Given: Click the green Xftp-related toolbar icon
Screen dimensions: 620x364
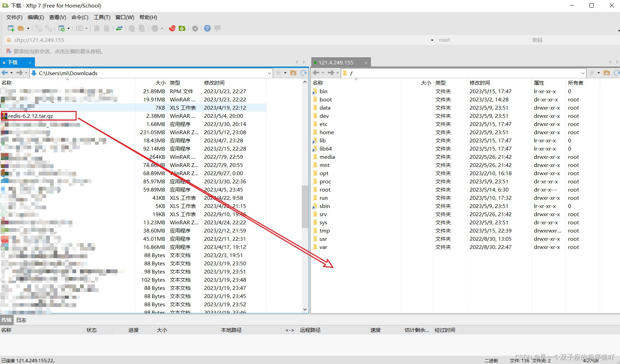Looking at the screenshot, I should 182,28.
